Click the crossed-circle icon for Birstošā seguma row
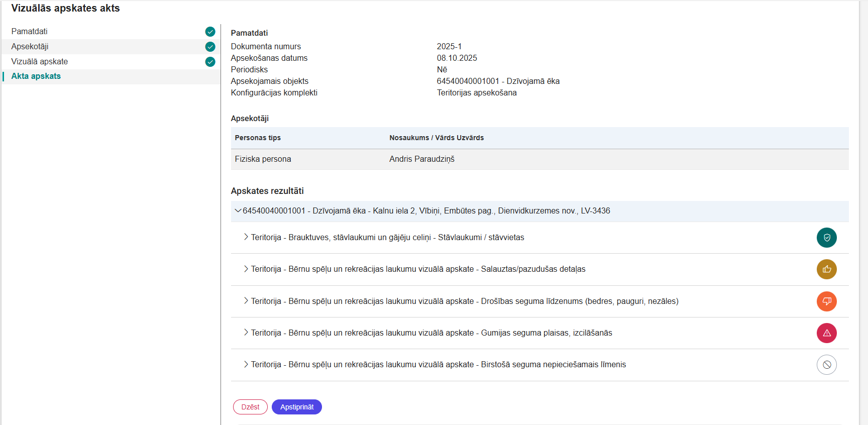The image size is (868, 425). pos(826,365)
